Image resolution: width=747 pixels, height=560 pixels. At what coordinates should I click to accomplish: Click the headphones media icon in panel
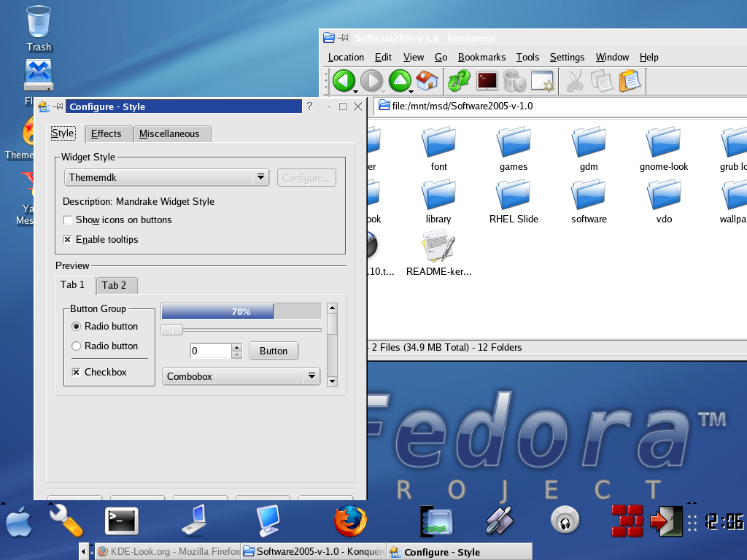point(565,520)
